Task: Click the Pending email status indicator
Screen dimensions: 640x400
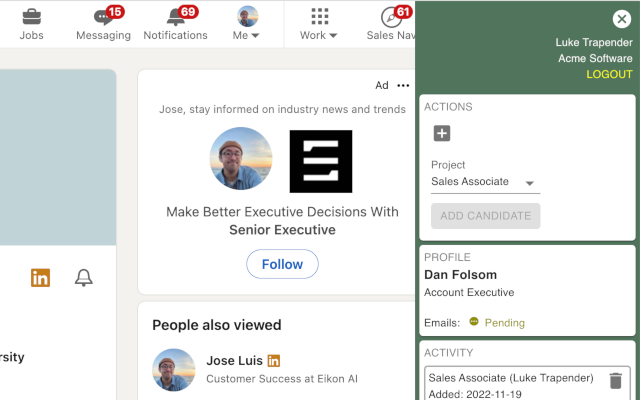Action: [x=497, y=322]
